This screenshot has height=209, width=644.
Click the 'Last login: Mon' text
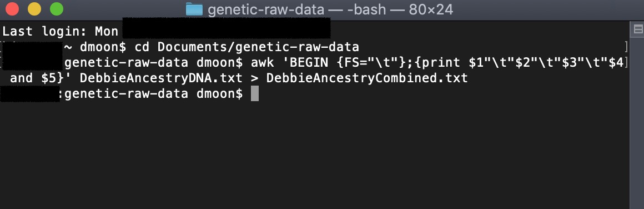pyautogui.click(x=61, y=31)
